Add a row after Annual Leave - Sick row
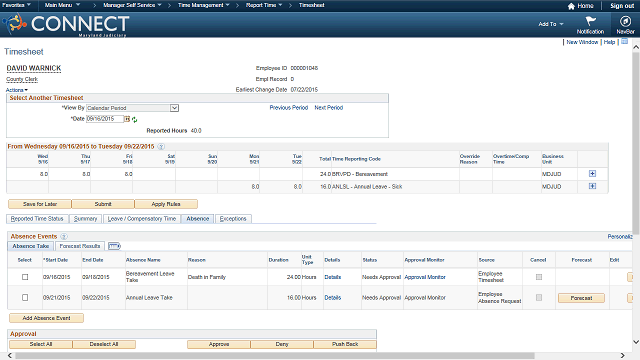 point(592,186)
